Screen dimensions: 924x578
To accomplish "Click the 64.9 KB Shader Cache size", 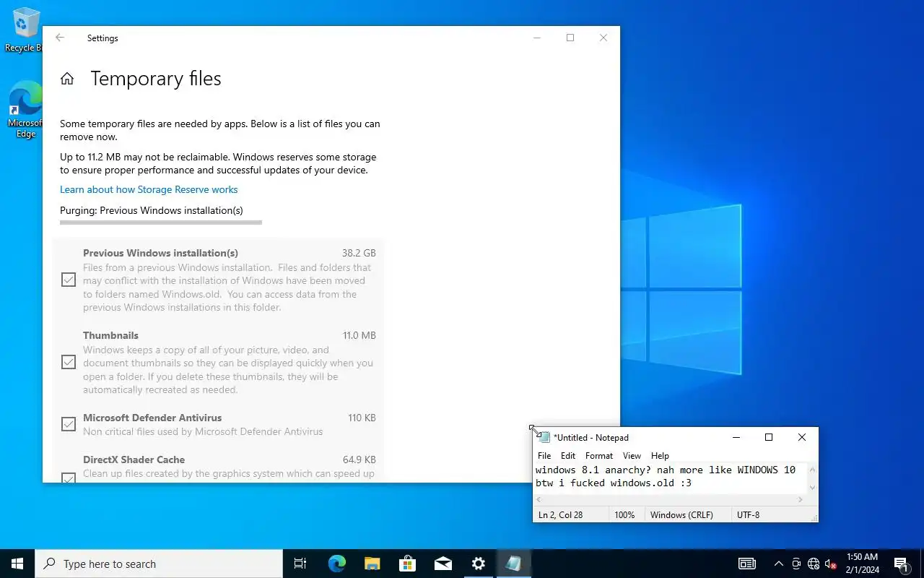I will (359, 460).
